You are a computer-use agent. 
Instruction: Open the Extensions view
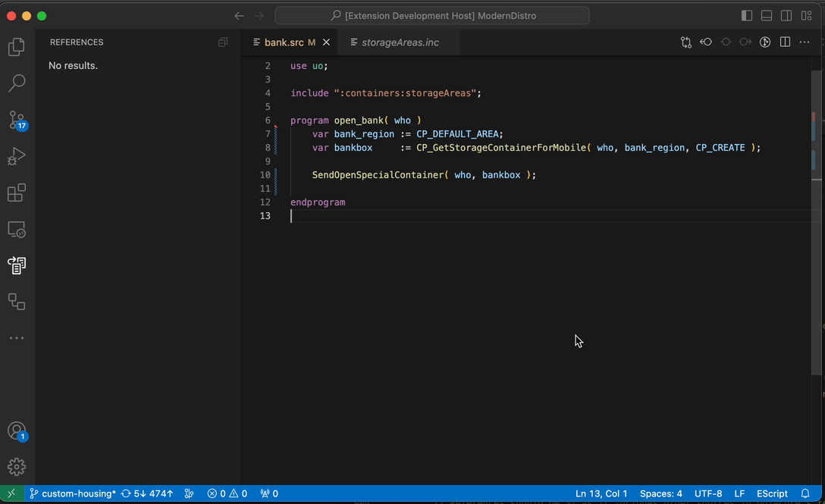click(x=17, y=193)
